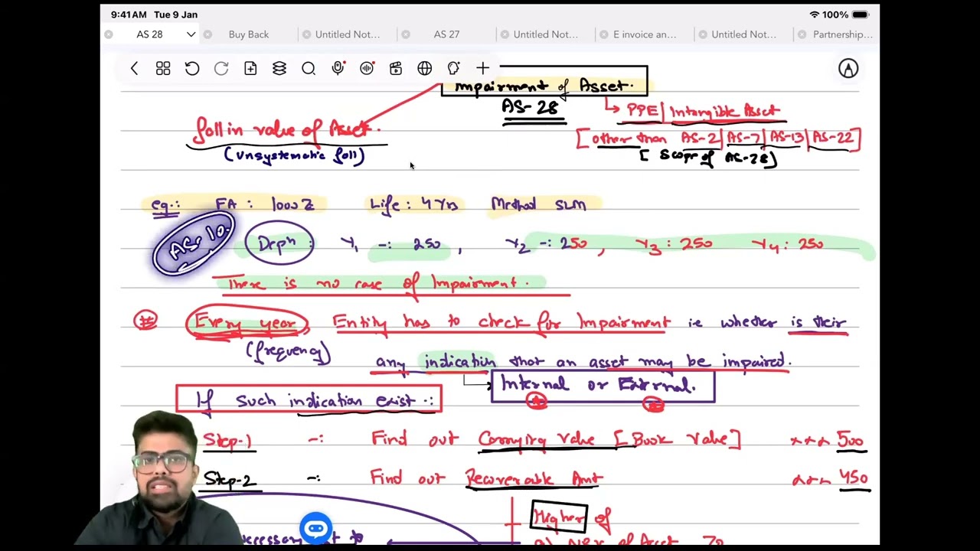Switch to the Partnership tab

point(842,34)
